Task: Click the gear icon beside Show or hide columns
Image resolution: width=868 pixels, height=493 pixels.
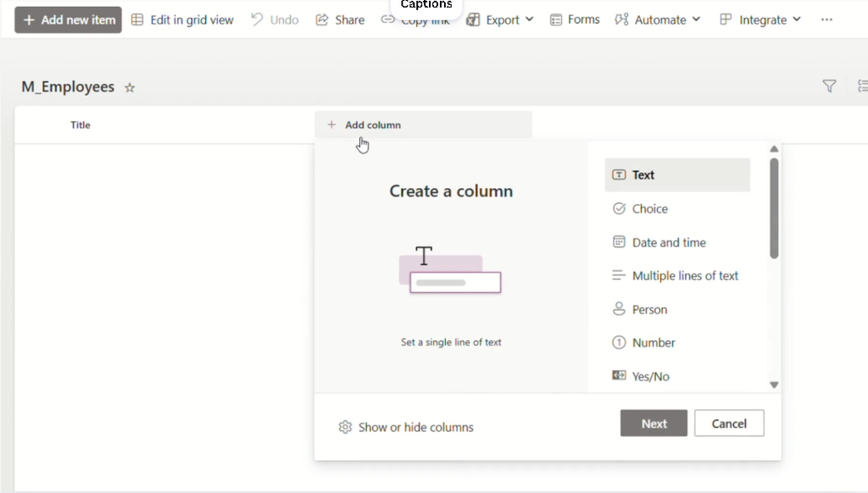Action: [346, 427]
